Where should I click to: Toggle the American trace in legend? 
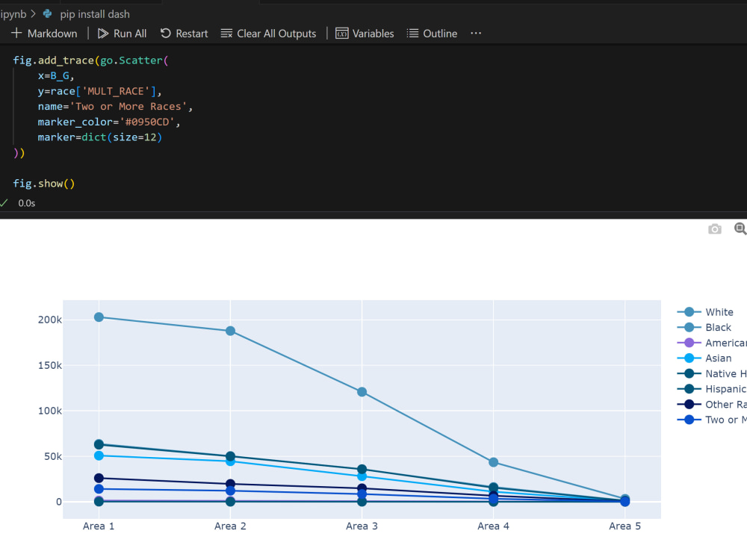[x=712, y=343]
